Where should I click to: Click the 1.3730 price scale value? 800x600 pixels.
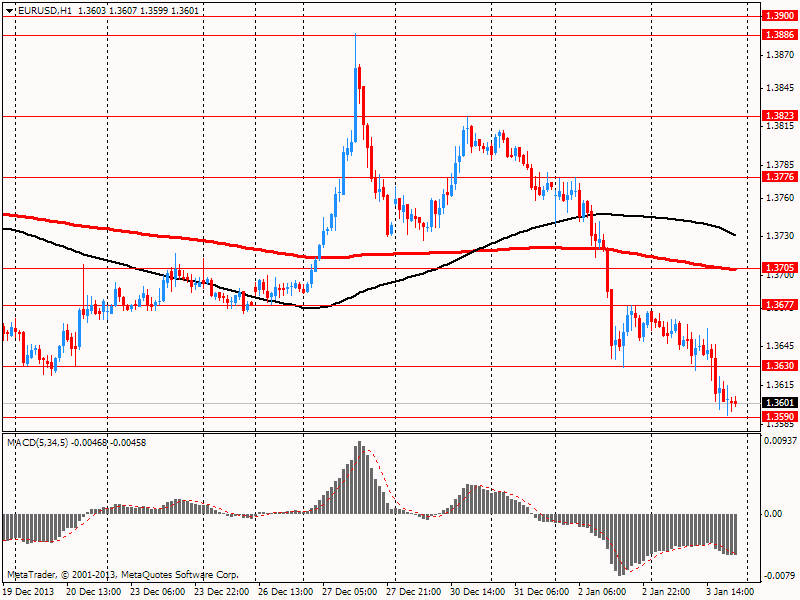click(x=780, y=236)
